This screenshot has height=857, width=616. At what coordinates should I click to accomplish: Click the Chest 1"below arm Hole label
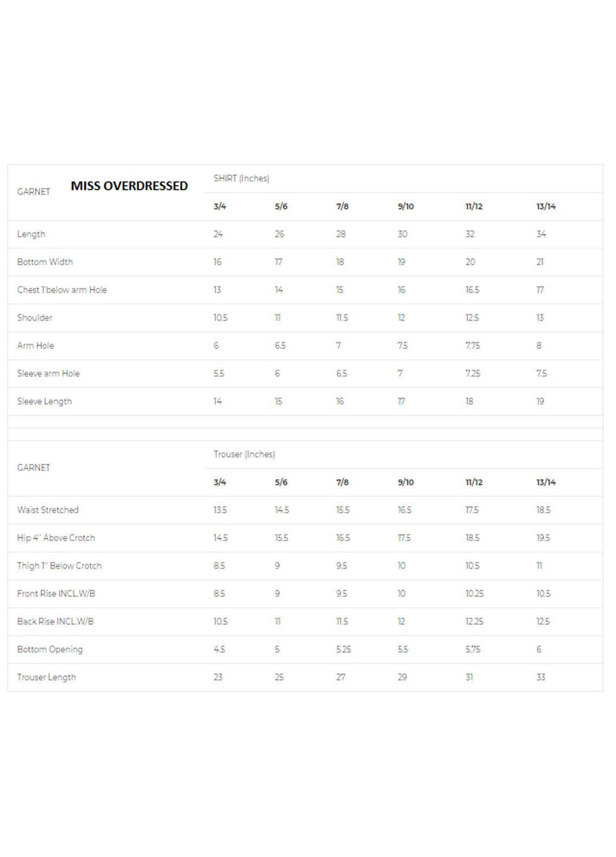pyautogui.click(x=62, y=290)
